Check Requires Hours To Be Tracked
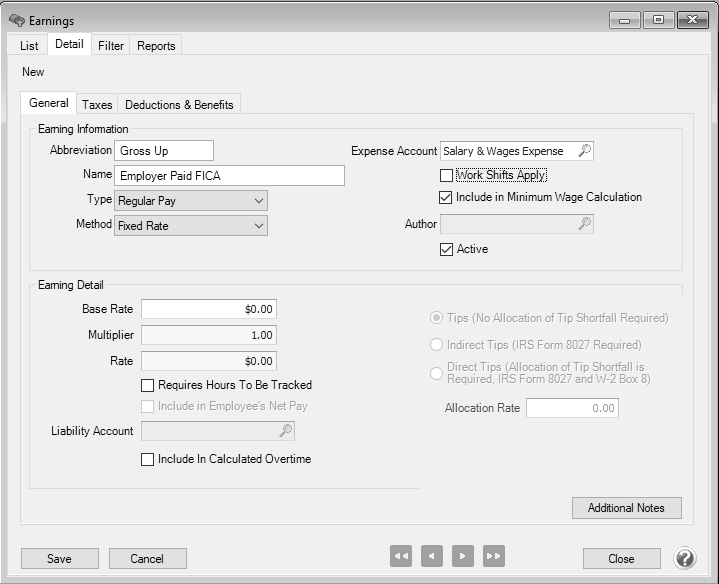 pos(148,385)
